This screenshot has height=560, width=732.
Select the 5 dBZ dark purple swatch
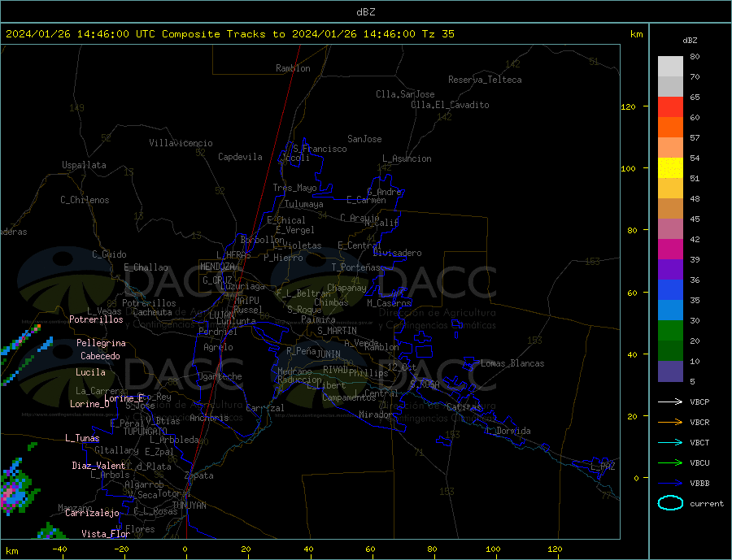(670, 371)
